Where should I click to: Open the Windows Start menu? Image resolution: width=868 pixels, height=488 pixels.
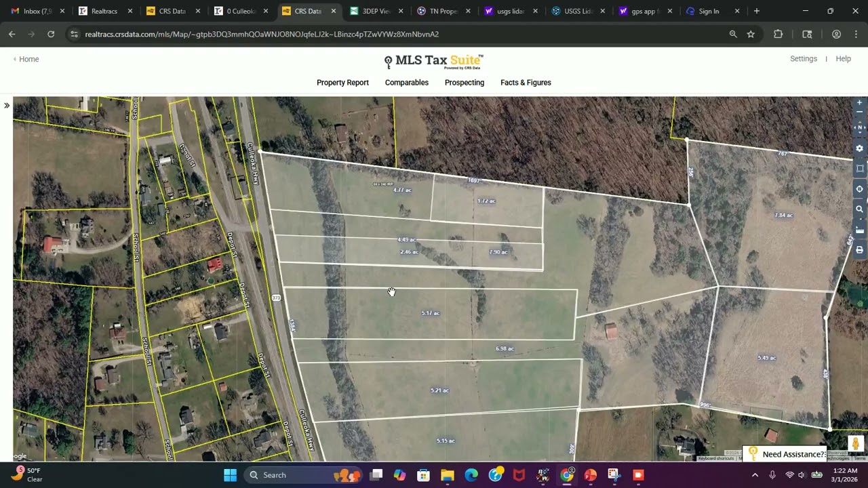point(230,475)
